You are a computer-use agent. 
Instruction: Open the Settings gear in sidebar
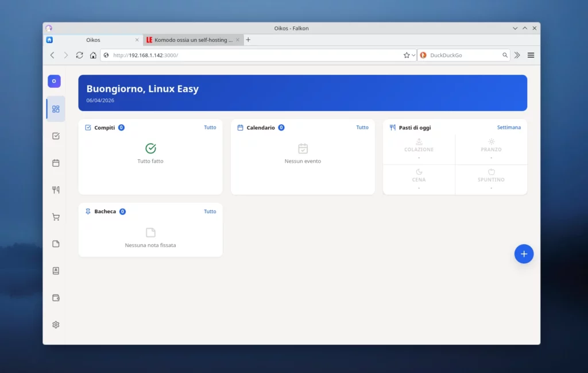pyautogui.click(x=56, y=325)
